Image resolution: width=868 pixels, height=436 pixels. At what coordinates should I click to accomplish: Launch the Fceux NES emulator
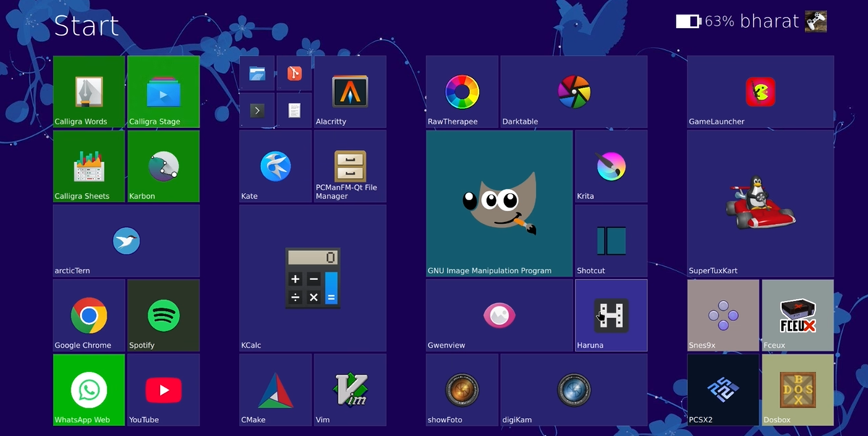[x=796, y=315]
